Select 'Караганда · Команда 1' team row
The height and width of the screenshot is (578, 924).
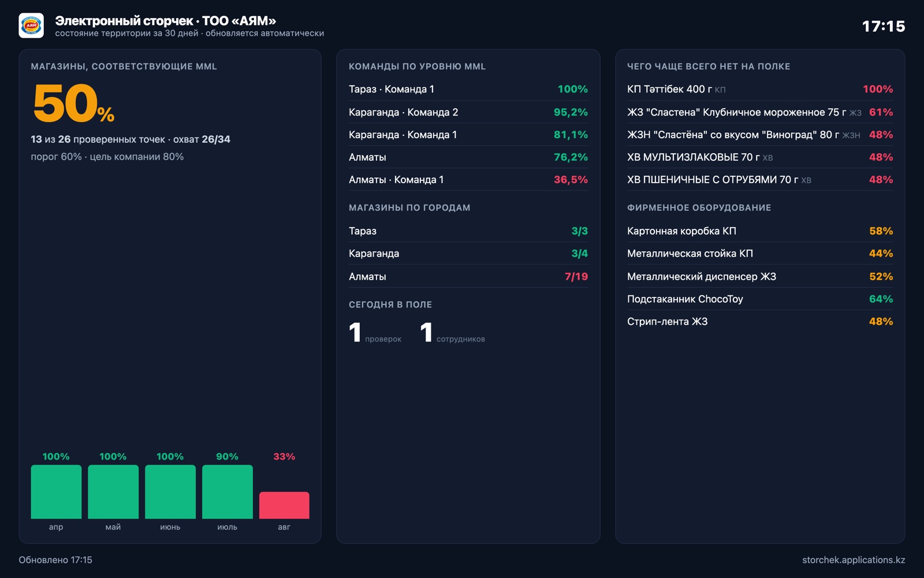(468, 135)
